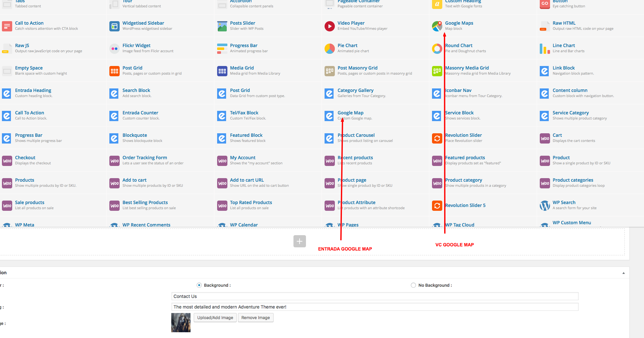The width and height of the screenshot is (644, 338).
Task: Click the Woo Cart icon
Action: (x=545, y=138)
